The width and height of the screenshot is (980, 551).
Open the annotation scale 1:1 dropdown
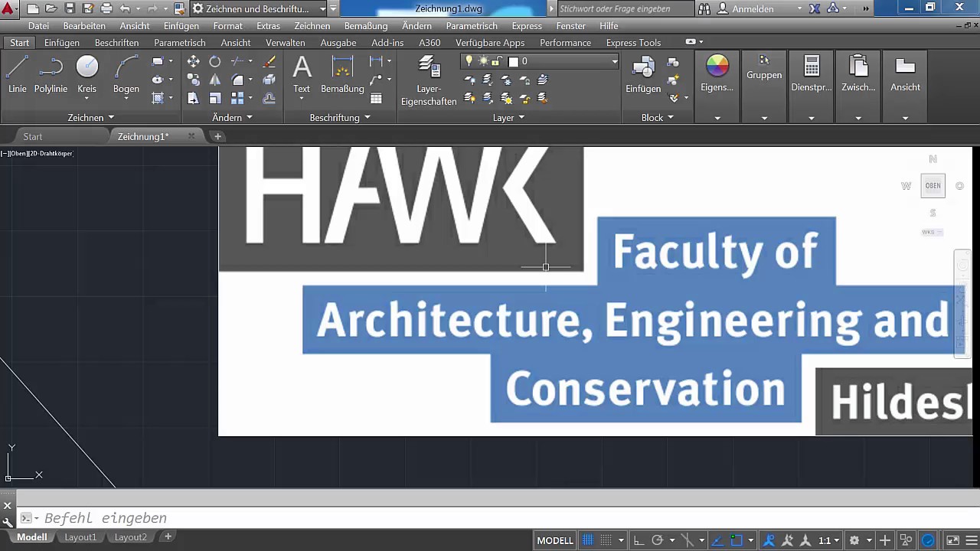pyautogui.click(x=829, y=540)
